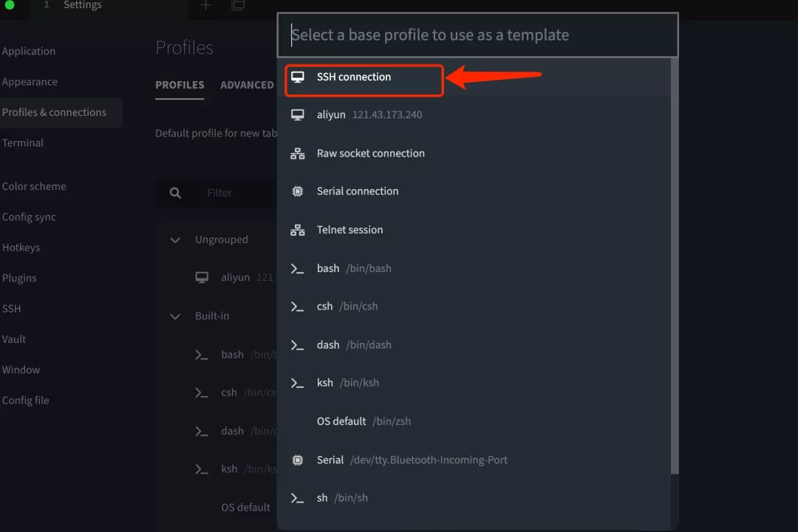Open Application settings section
This screenshot has height=532, width=798.
click(x=29, y=51)
